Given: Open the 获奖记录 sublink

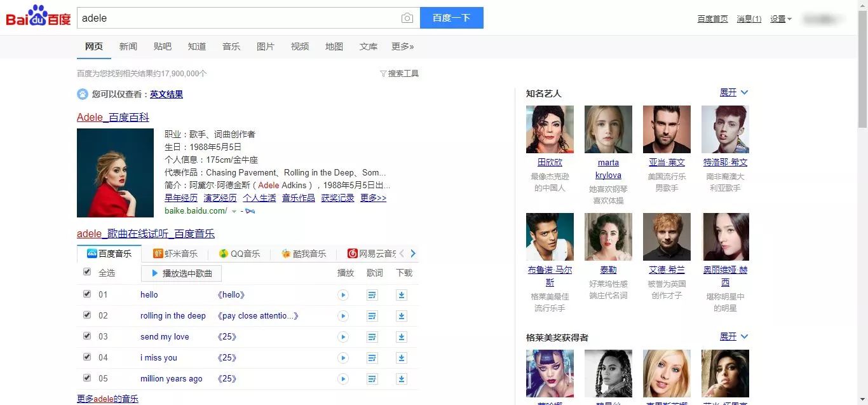Looking at the screenshot, I should tap(337, 198).
